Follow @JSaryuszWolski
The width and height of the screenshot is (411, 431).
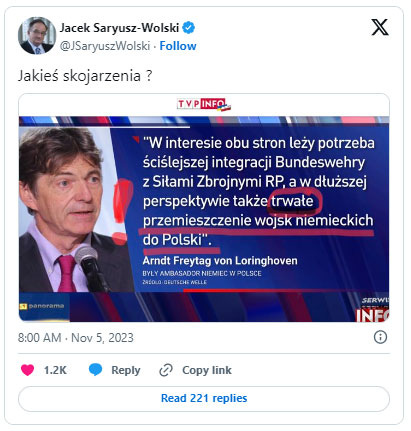178,46
